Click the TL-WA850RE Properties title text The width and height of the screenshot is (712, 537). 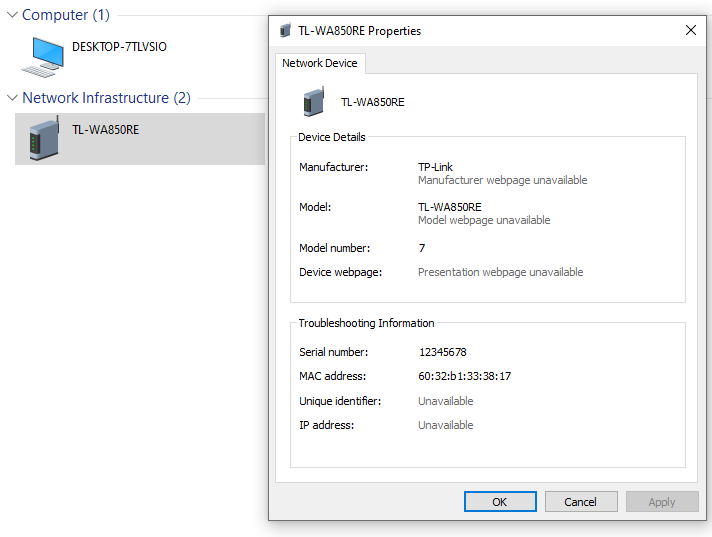(x=360, y=31)
